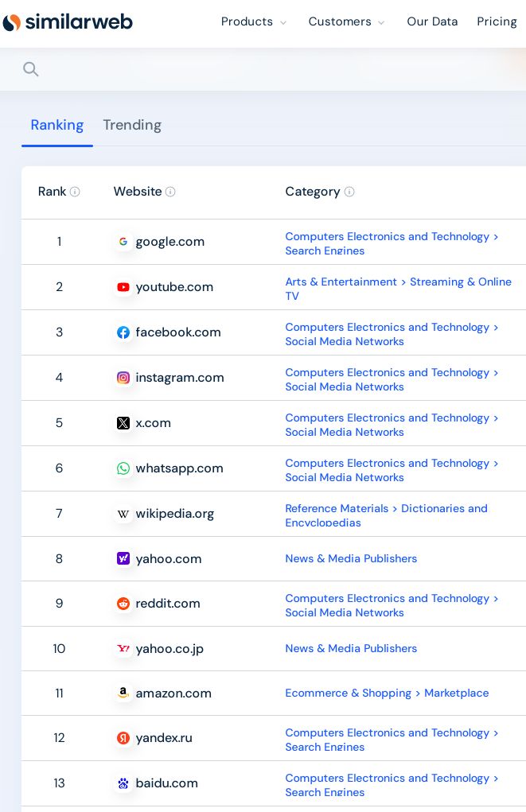Click the Website column header
This screenshot has width=526, height=812.
point(138,192)
